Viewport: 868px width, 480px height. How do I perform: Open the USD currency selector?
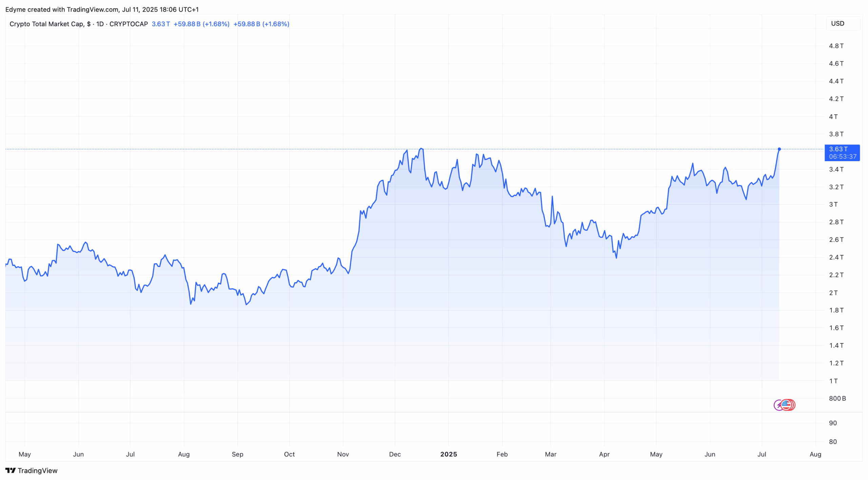point(843,23)
